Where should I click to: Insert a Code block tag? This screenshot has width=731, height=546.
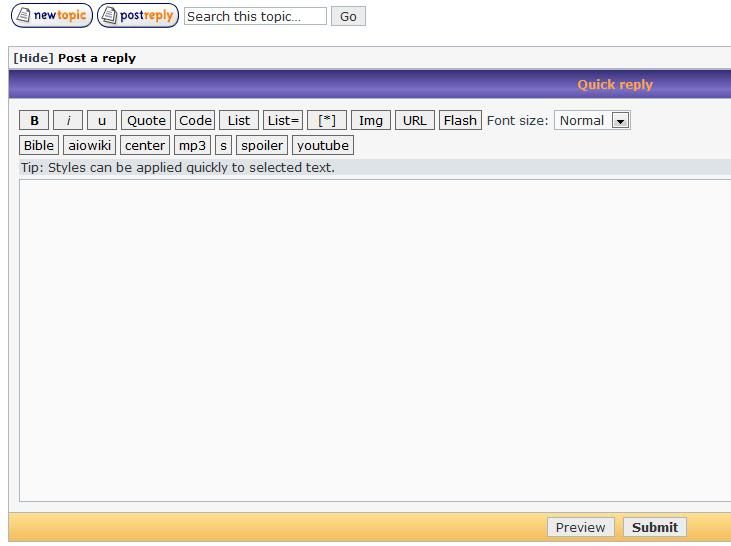[x=195, y=120]
